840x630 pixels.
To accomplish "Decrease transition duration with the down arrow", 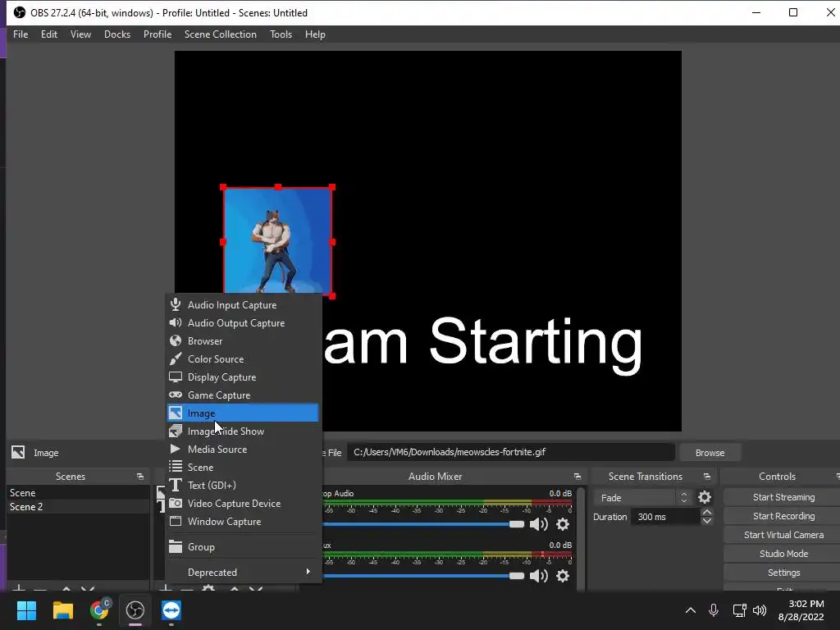I will [706, 521].
